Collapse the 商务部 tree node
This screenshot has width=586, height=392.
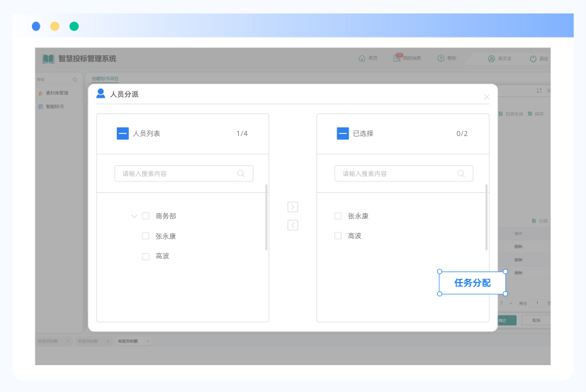[x=134, y=216]
